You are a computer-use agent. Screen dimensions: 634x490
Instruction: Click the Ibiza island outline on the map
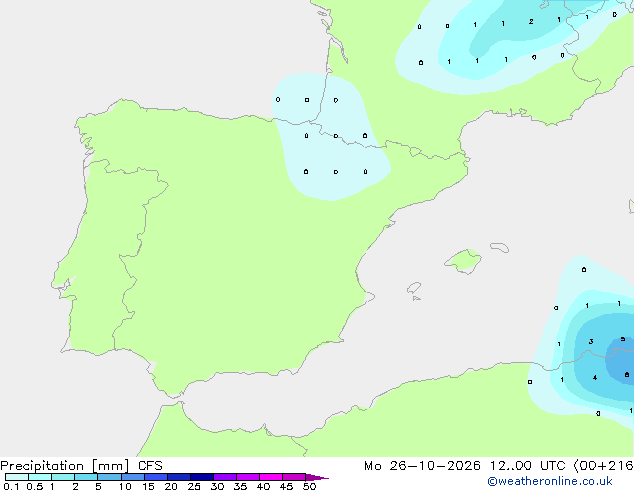[414, 288]
